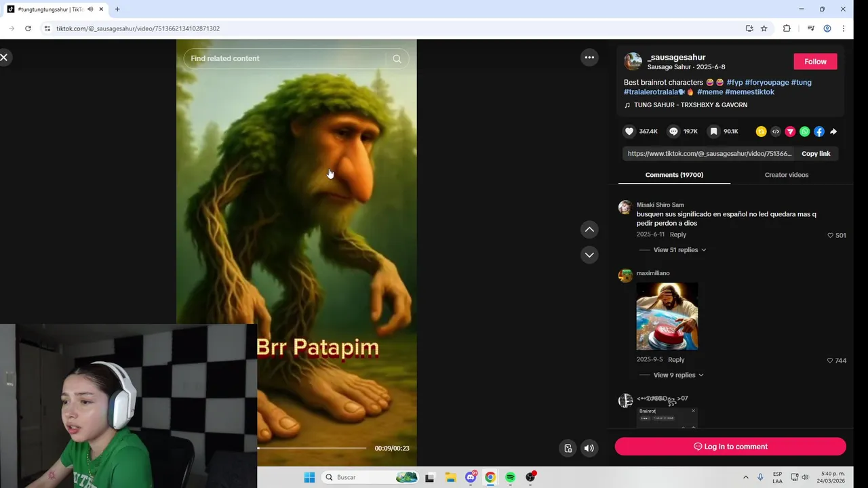Open Chrome profile avatar icon
The height and width of the screenshot is (488, 868).
(x=827, y=28)
